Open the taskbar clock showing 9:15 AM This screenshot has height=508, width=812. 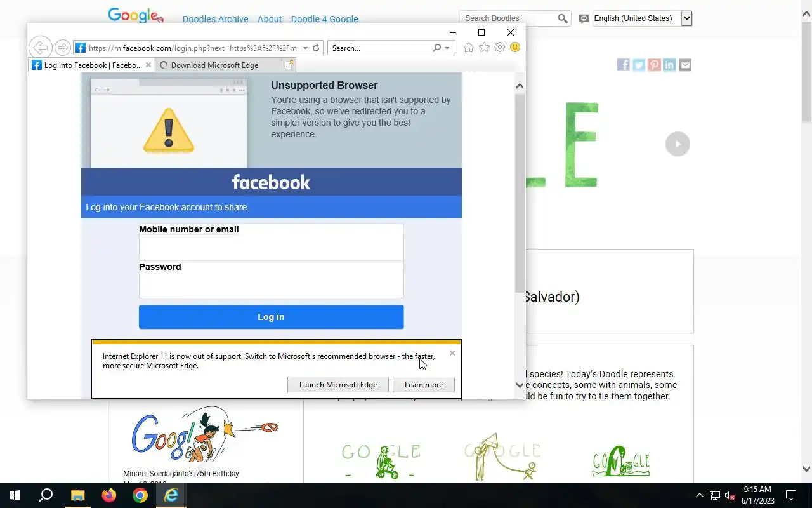tap(757, 495)
